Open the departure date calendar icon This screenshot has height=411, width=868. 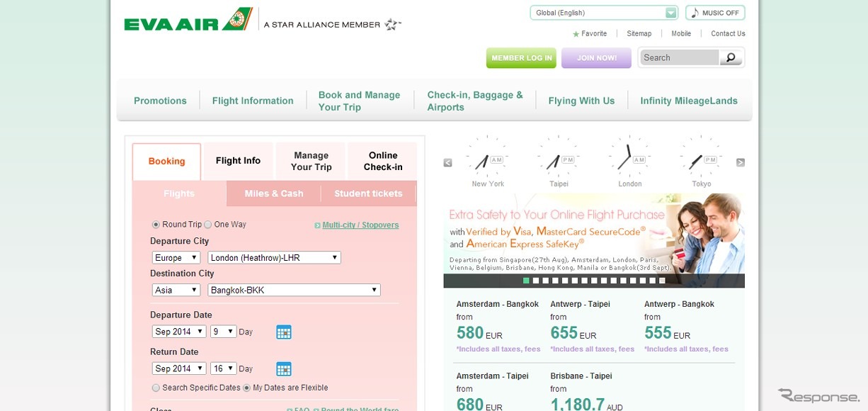pyautogui.click(x=283, y=332)
